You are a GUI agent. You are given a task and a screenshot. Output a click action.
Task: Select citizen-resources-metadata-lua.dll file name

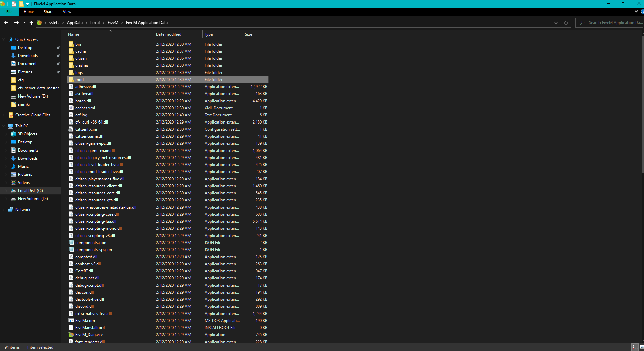pyautogui.click(x=106, y=207)
